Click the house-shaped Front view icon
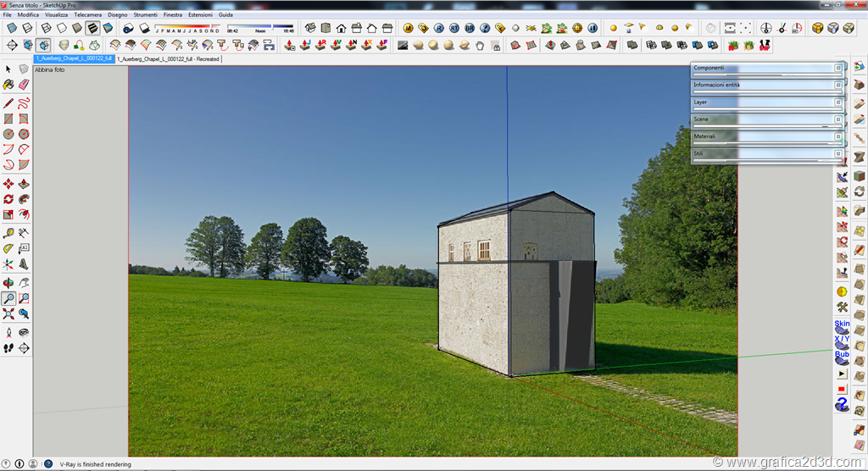The width and height of the screenshot is (868, 471). coord(341,29)
